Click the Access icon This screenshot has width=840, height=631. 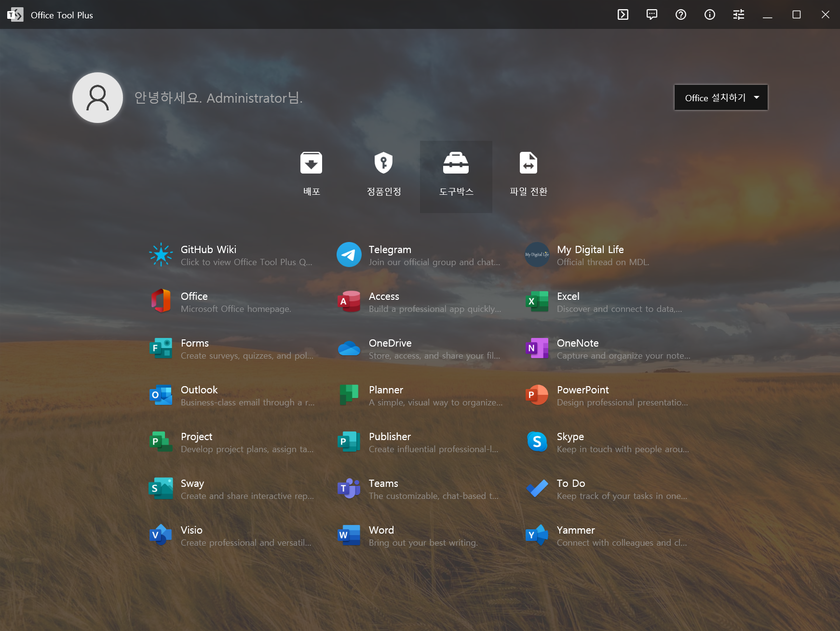(x=349, y=301)
